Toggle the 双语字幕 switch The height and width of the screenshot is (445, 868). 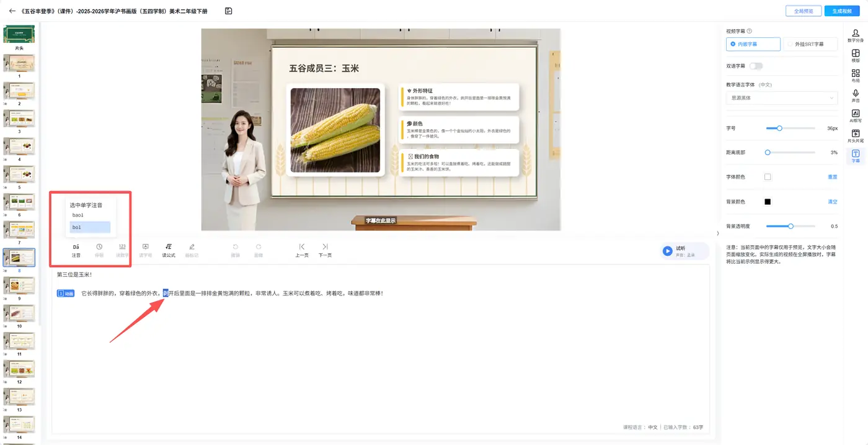pyautogui.click(x=756, y=66)
